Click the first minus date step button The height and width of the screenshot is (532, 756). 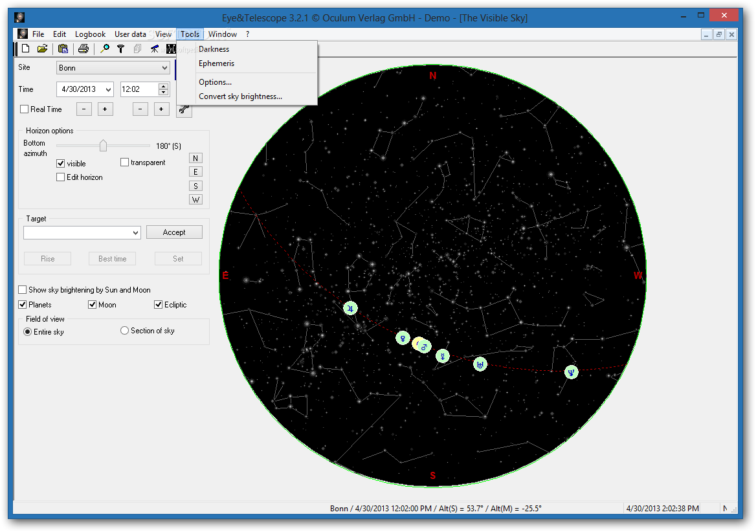click(x=84, y=109)
